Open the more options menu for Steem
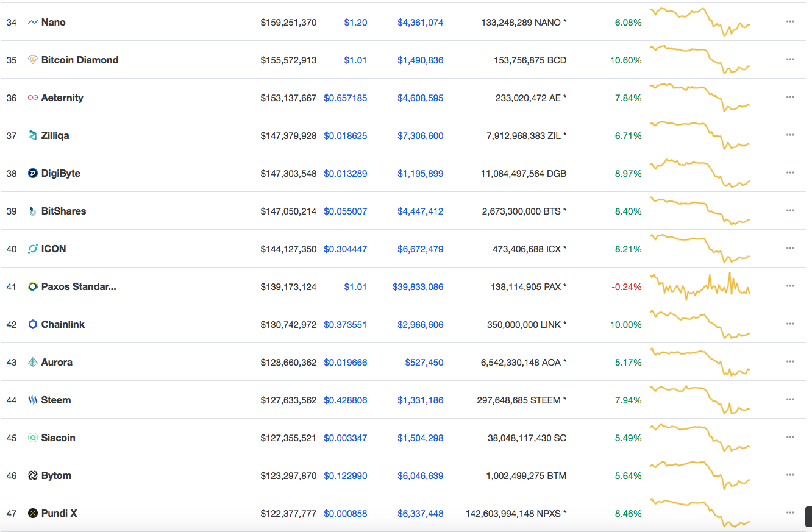The width and height of the screenshot is (812, 532). (790, 399)
